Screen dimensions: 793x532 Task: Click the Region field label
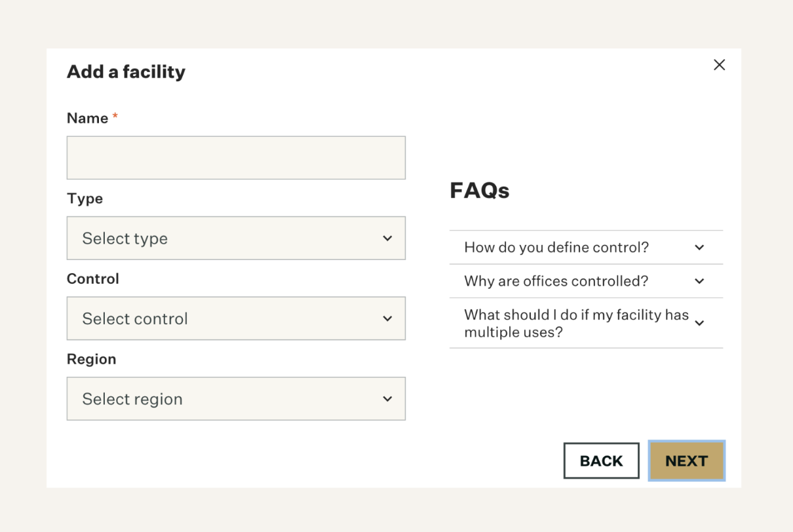pos(91,359)
